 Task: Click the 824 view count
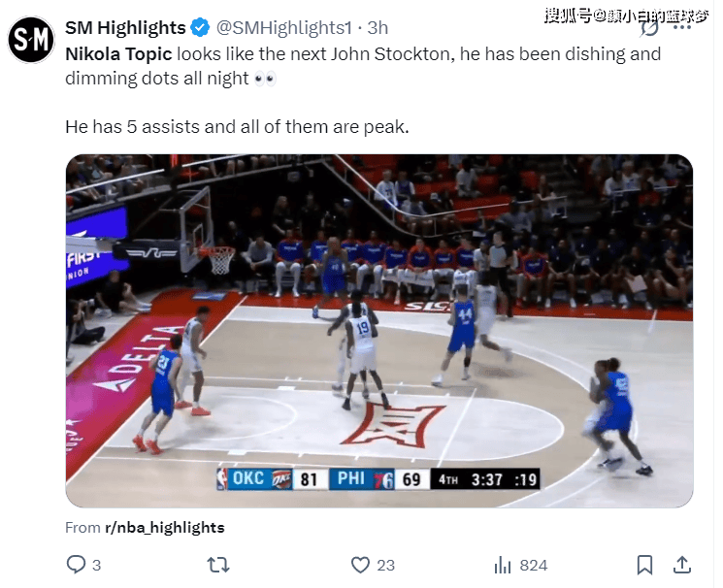534,565
